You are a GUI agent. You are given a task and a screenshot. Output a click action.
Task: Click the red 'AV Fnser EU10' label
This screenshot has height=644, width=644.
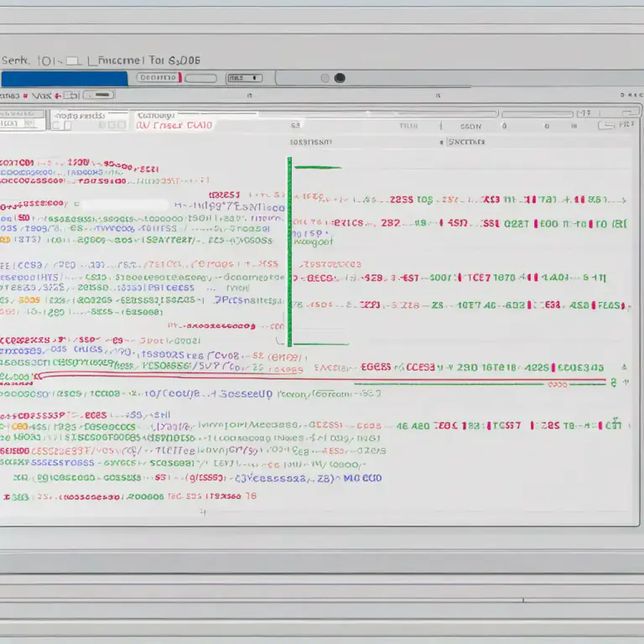tap(174, 125)
